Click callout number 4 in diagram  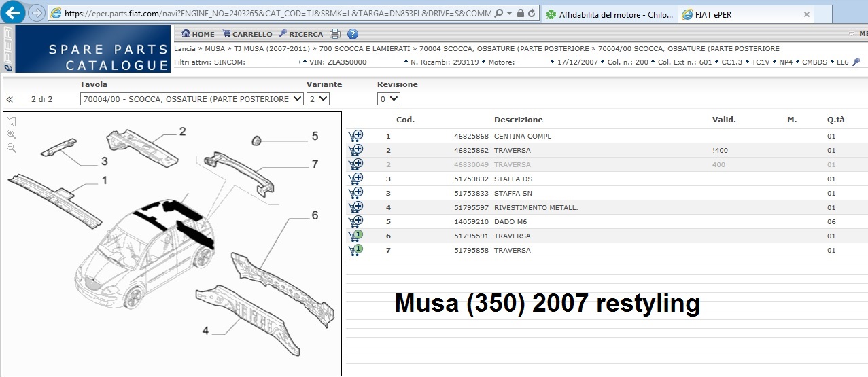tap(205, 331)
